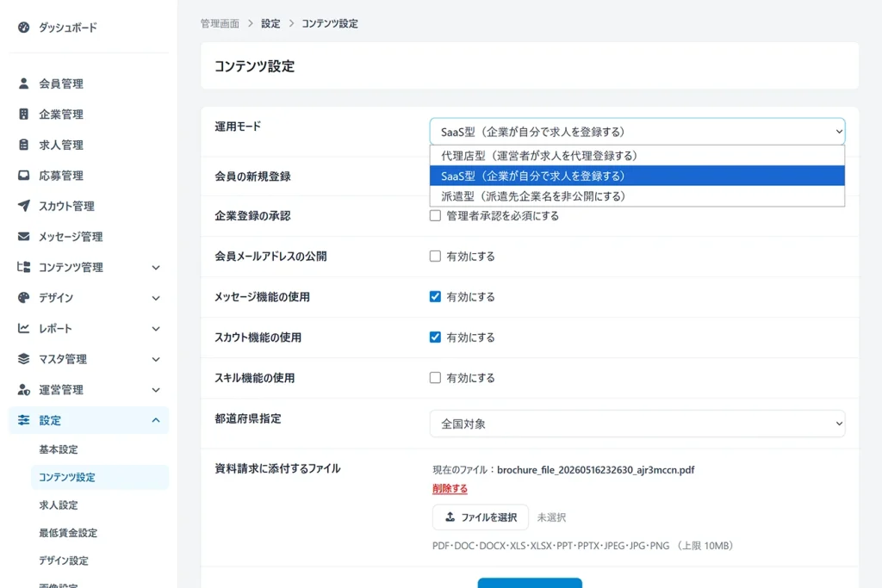Open 求人設定 submenu item
The image size is (882, 588).
59,504
